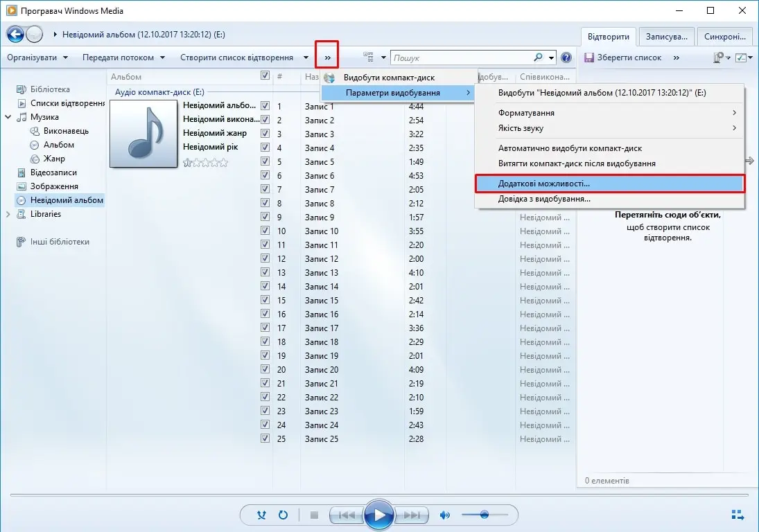Click the clear list pane icon
Screen dimensions: 759x532
pyautogui.click(x=722, y=57)
